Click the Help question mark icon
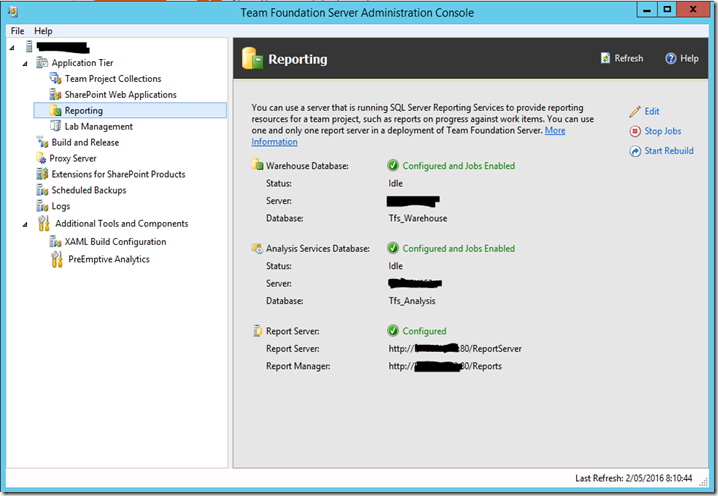The width and height of the screenshot is (718, 496). [671, 59]
